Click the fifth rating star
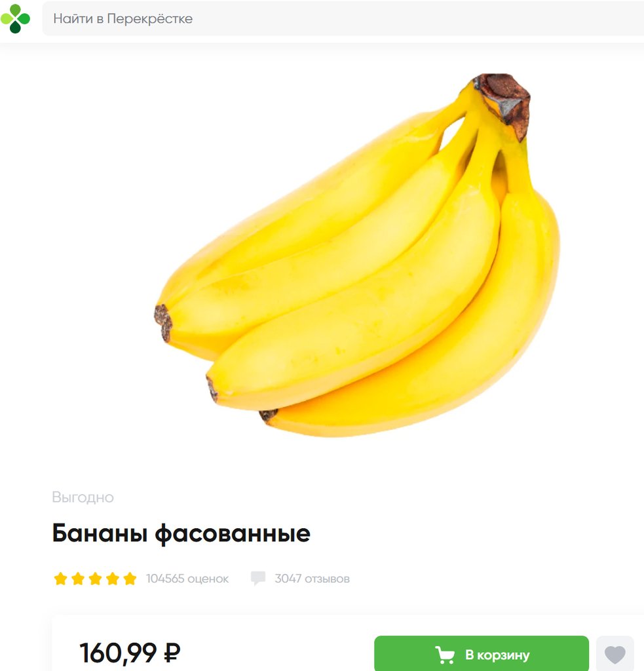This screenshot has width=644, height=671. click(x=130, y=579)
